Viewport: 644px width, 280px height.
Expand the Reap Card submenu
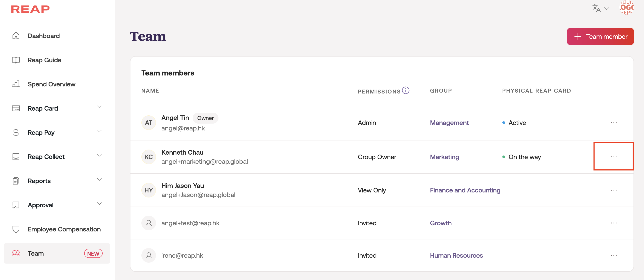[99, 107]
